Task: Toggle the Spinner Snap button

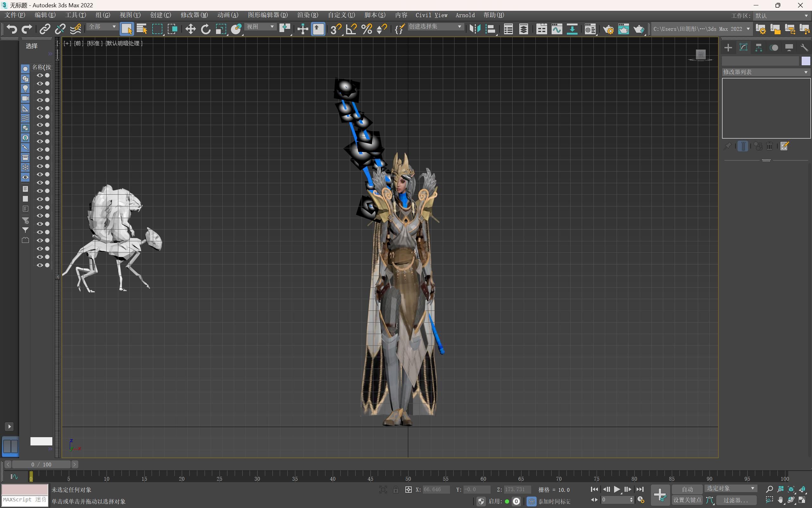Action: click(x=382, y=29)
